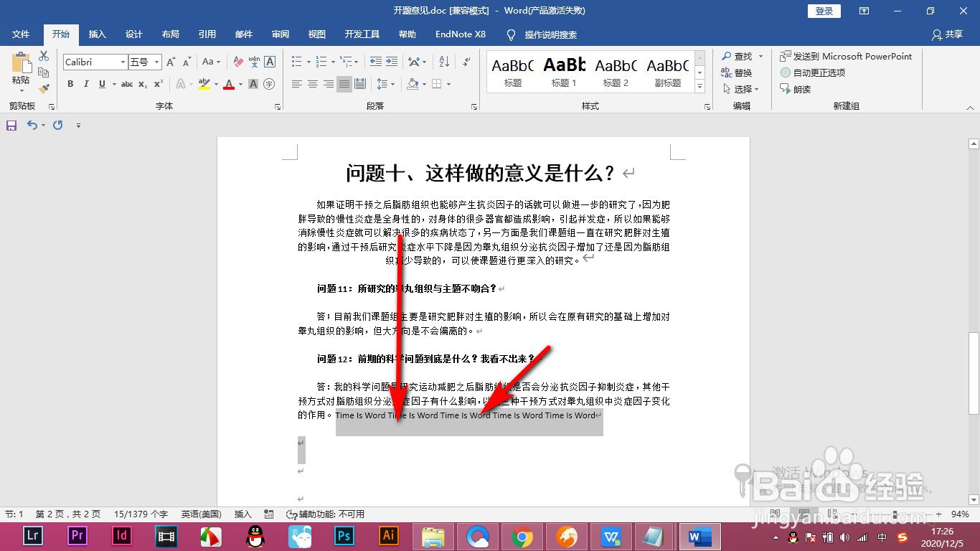The width and height of the screenshot is (980, 551).
Task: Apply distributed alignment
Action: coord(360,84)
